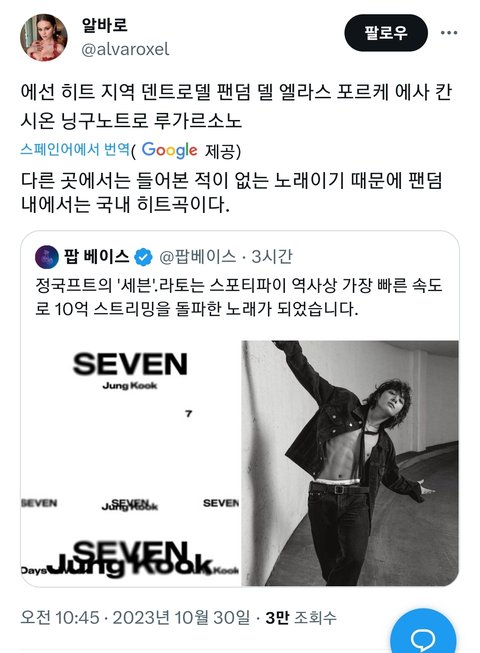
Task: Open the @alvaroxel handle
Action: [x=125, y=50]
